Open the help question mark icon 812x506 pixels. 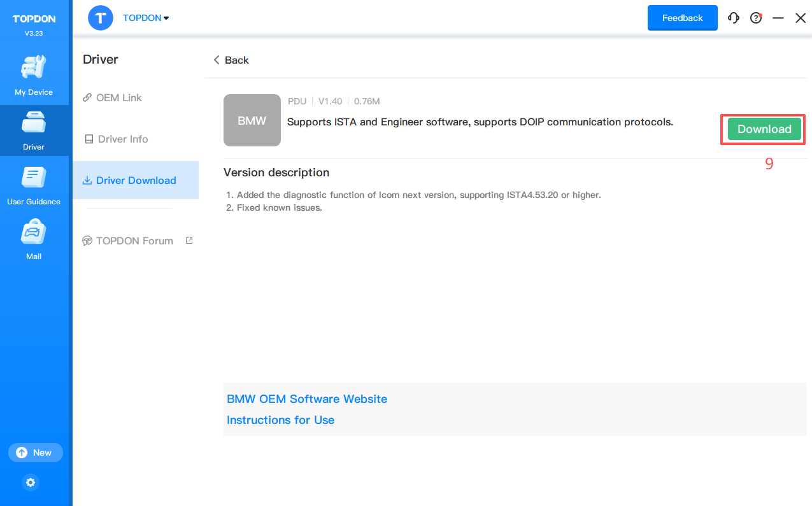tap(756, 18)
